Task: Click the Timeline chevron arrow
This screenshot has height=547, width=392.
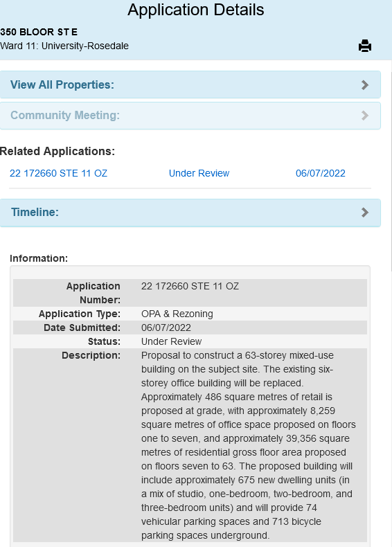Action: [x=365, y=213]
